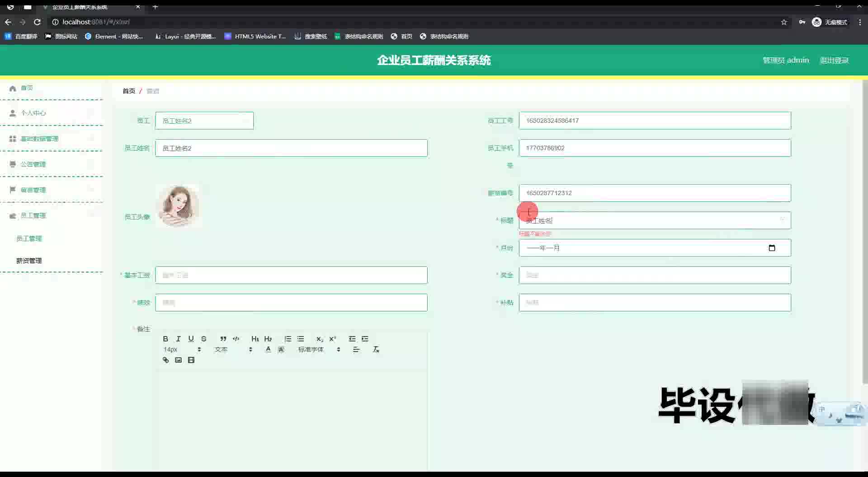Apply subscript formatting
The height and width of the screenshot is (477, 868).
point(320,339)
